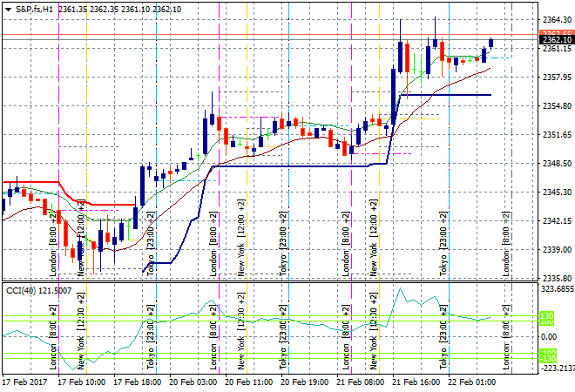Click the 2348.50 price scale label
Screen dimensions: 575x392
point(555,164)
